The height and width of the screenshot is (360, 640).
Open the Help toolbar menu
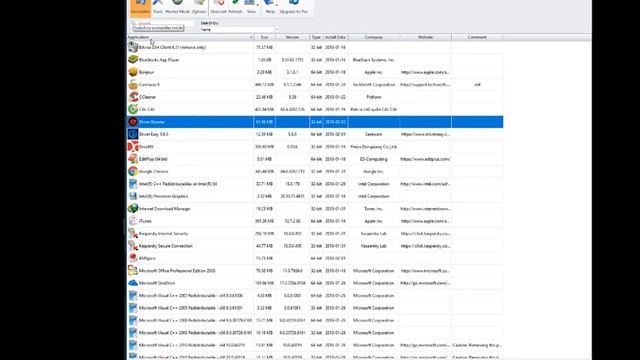pos(270,8)
